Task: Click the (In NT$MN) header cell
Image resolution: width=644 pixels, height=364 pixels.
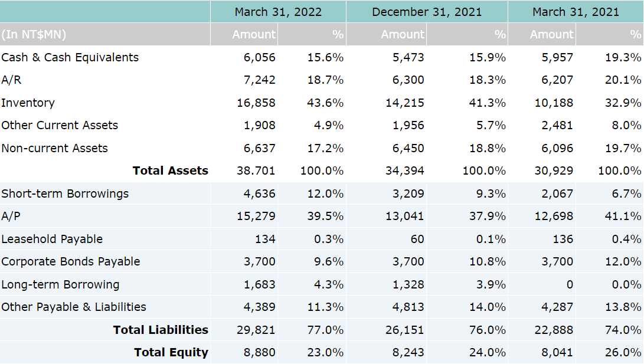Action: point(34,35)
